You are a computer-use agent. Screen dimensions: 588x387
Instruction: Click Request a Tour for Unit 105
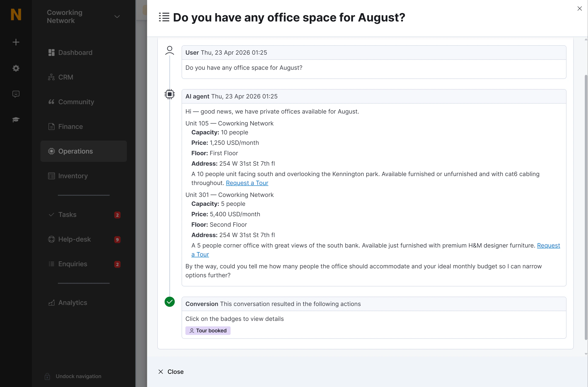(x=247, y=183)
